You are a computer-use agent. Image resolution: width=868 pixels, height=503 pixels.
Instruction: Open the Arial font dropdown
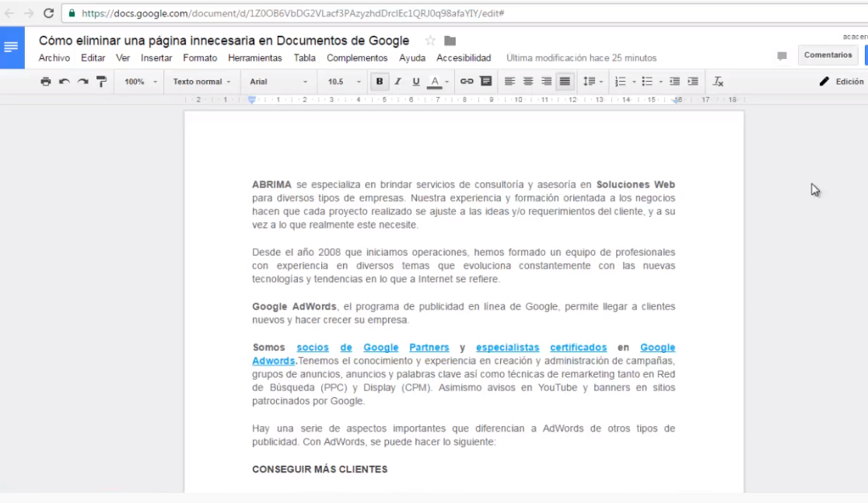pos(278,82)
